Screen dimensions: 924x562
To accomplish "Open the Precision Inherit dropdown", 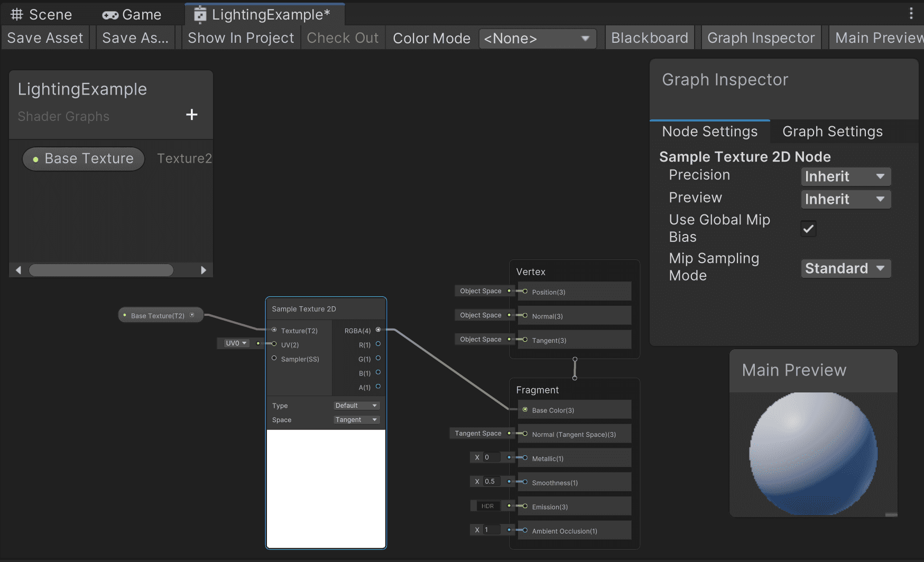I will coord(845,176).
